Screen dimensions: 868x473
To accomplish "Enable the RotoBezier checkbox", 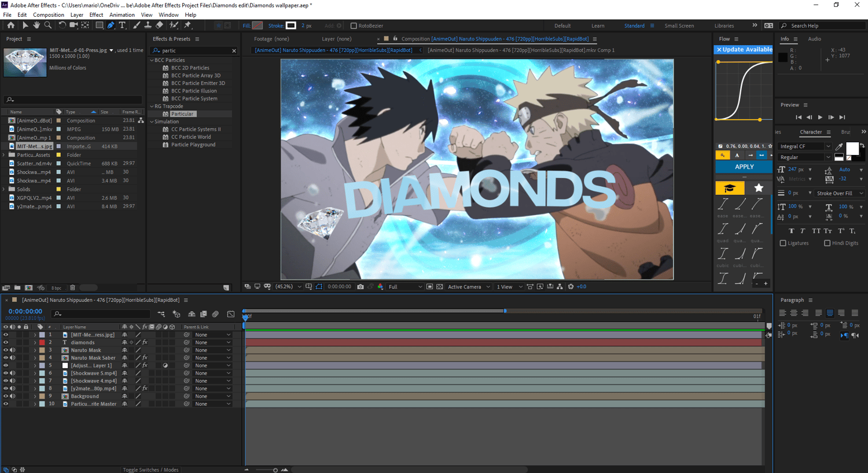I will [354, 25].
